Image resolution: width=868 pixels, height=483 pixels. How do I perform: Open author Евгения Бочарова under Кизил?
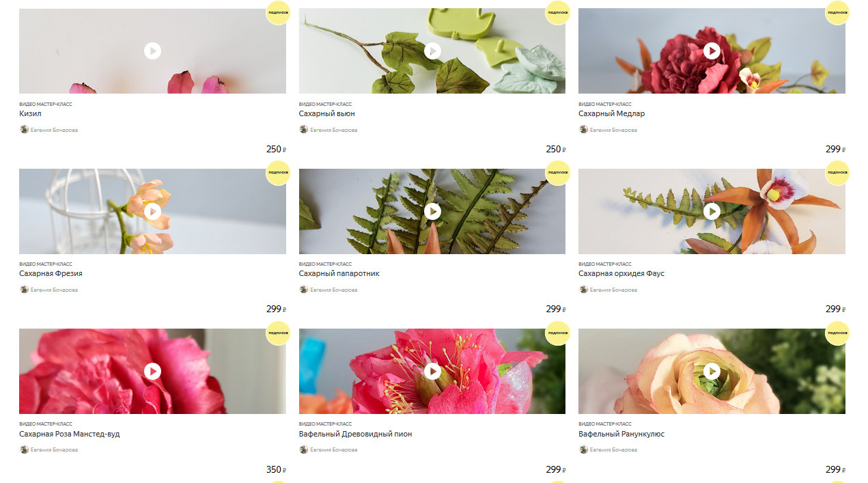click(54, 130)
